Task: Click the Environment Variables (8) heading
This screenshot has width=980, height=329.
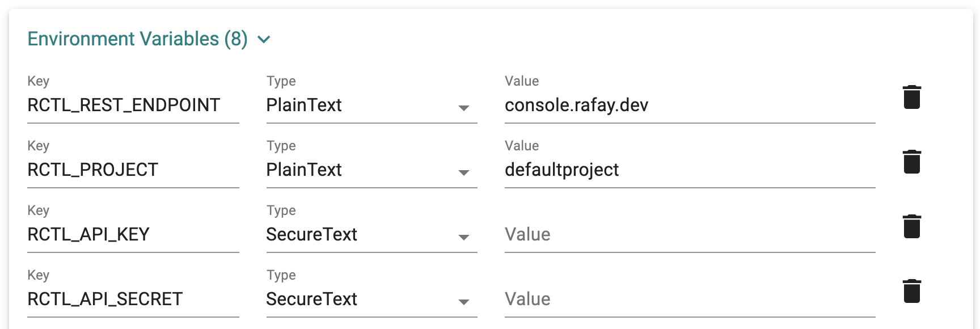Action: click(138, 39)
